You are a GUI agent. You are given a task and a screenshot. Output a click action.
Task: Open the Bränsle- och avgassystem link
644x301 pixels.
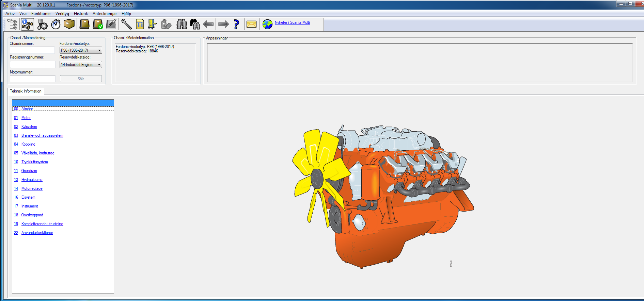[x=42, y=135]
